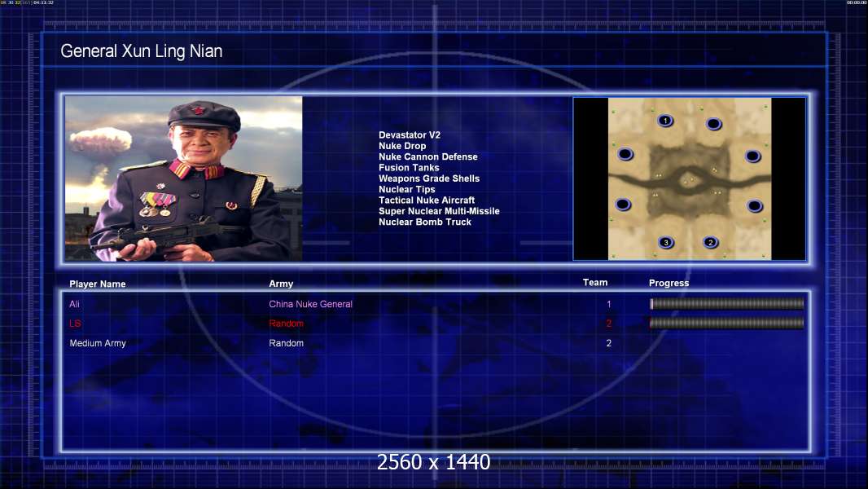Click the 'Player Name' column header
868x489 pixels.
(x=98, y=284)
